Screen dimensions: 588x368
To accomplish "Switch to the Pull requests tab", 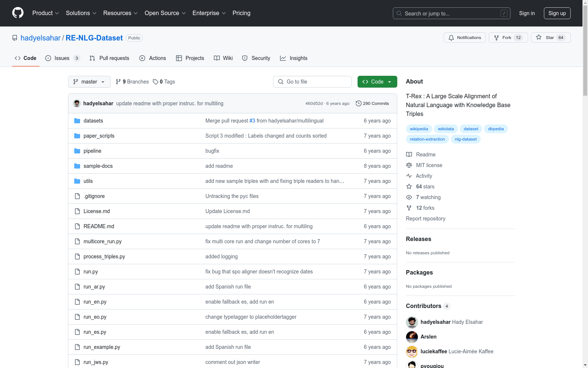I will 110,58.
